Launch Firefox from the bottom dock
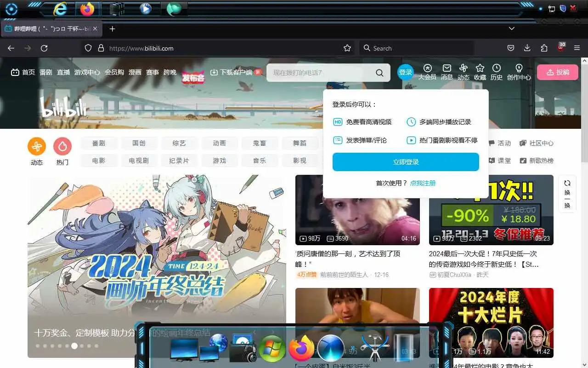The width and height of the screenshot is (588, 368). (x=301, y=348)
